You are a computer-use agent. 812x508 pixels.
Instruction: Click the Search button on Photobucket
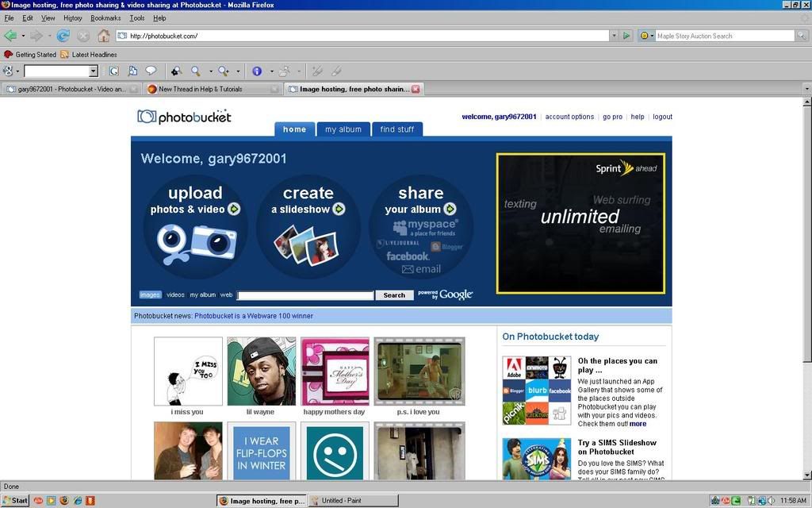pyautogui.click(x=394, y=295)
